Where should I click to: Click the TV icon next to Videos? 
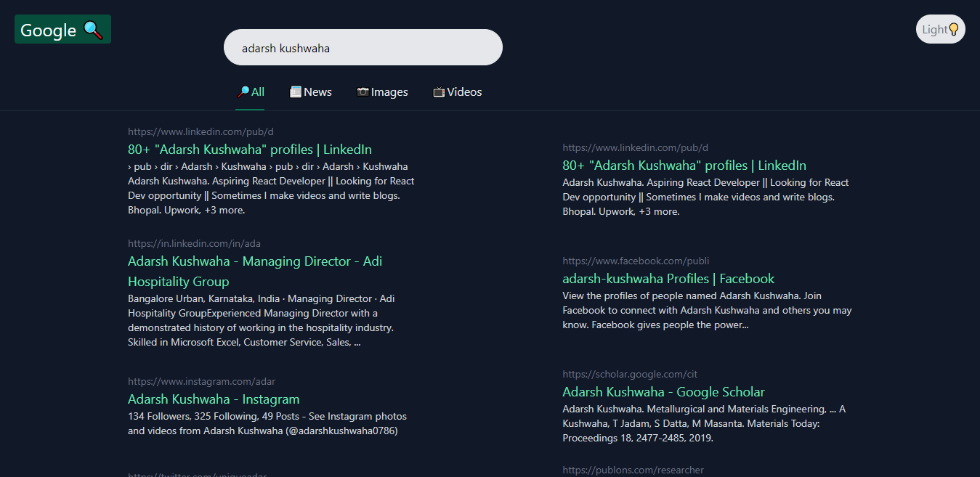pos(439,92)
